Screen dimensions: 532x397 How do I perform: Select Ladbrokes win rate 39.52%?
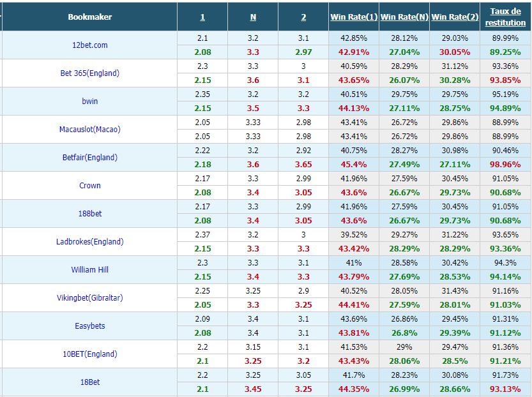354,235
